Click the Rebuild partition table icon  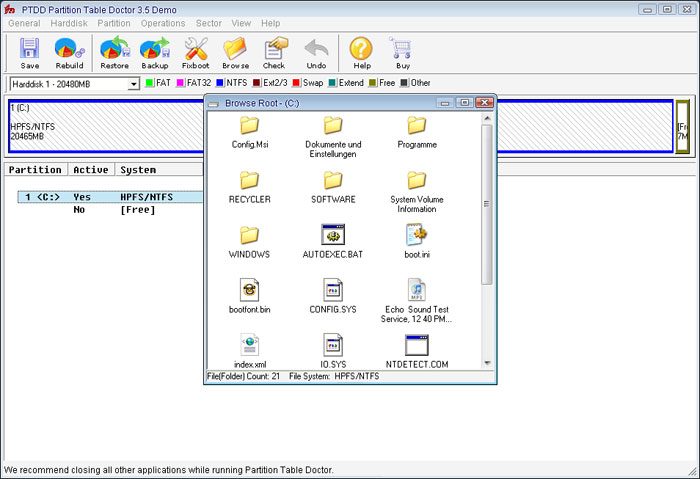69,54
